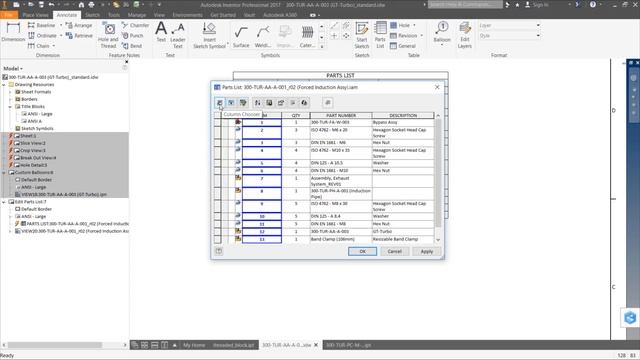Screen dimensions: 640x360
Task: Select the Leader Text tool
Action: [178, 36]
